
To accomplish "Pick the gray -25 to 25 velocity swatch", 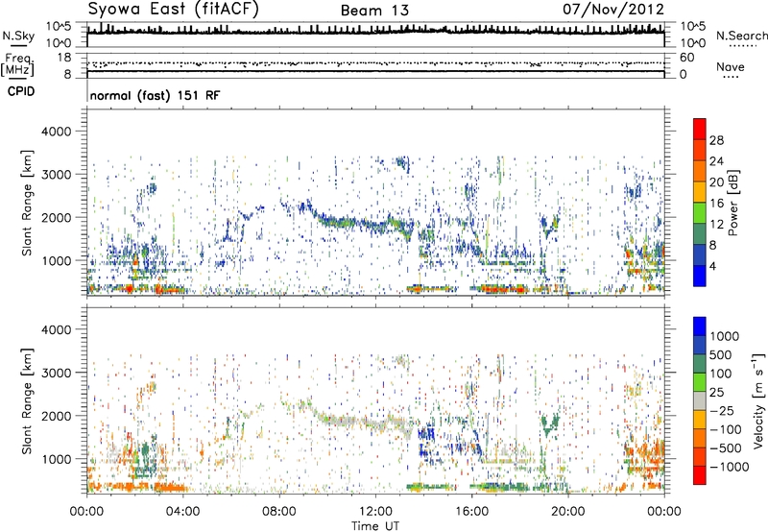I will pyautogui.click(x=700, y=401).
